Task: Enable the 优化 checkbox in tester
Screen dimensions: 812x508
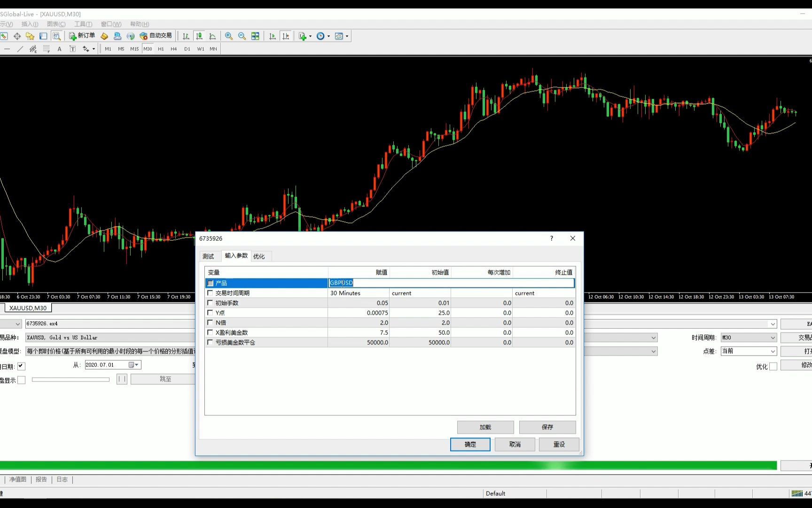Action: coord(773,366)
